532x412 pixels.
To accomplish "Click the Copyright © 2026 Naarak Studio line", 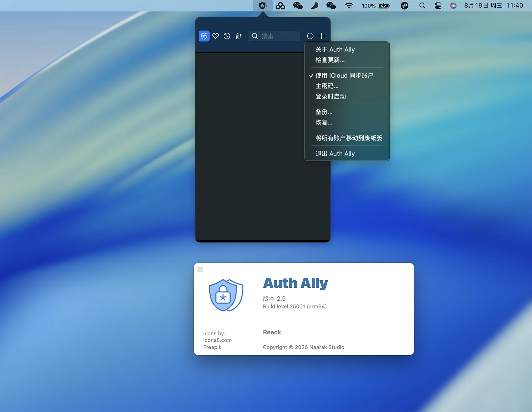I will pyautogui.click(x=304, y=347).
